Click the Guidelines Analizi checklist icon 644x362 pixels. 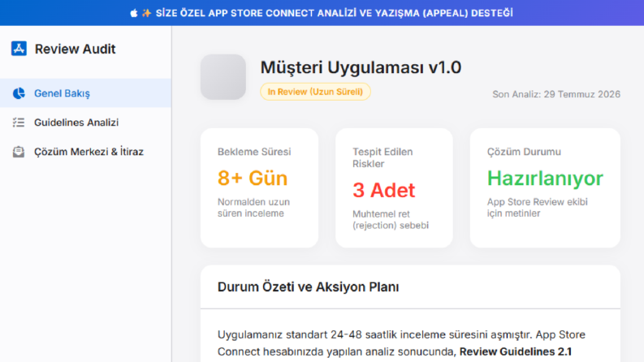point(19,123)
